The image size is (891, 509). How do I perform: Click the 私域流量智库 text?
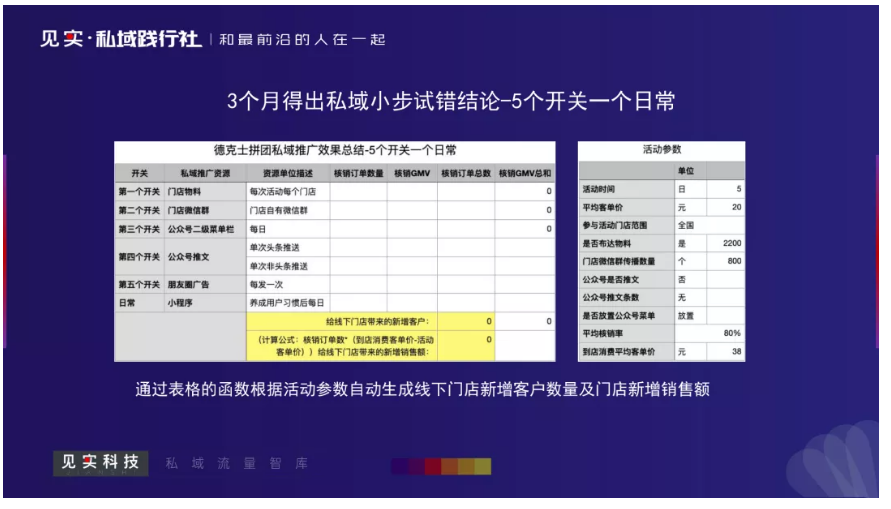tap(236, 464)
